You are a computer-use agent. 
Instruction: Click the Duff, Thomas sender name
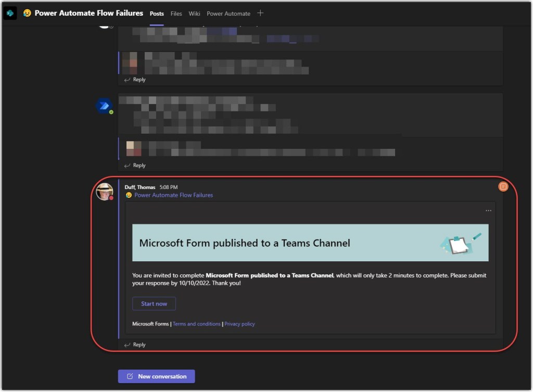[x=140, y=187]
